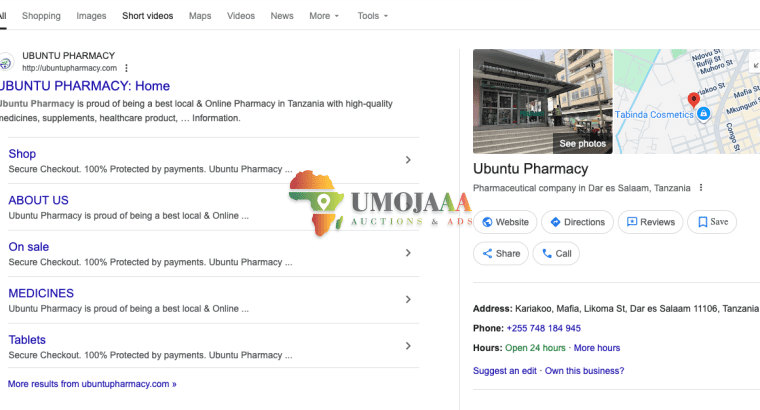This screenshot has height=410, width=760.
Task: Open the Shopping search tab
Action: 41,16
